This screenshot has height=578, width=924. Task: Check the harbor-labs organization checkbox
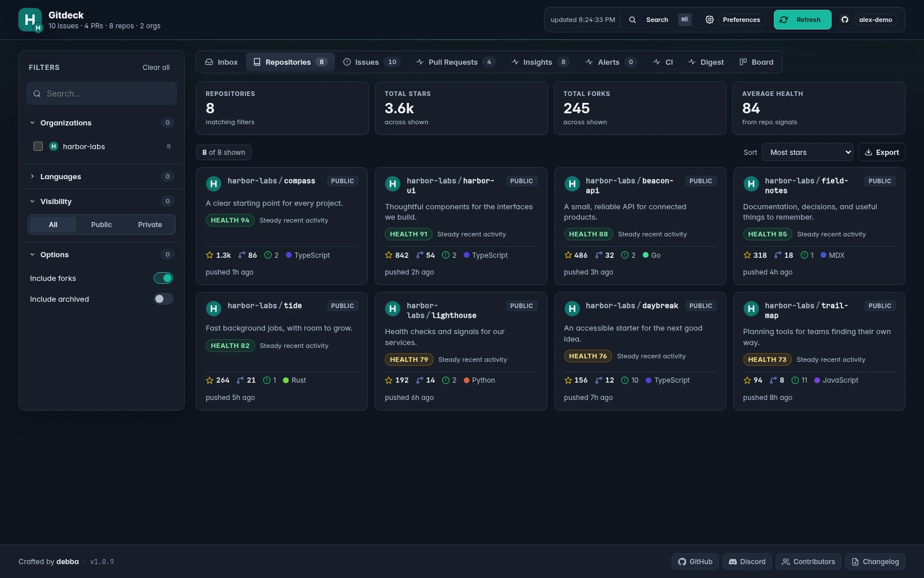(x=38, y=146)
